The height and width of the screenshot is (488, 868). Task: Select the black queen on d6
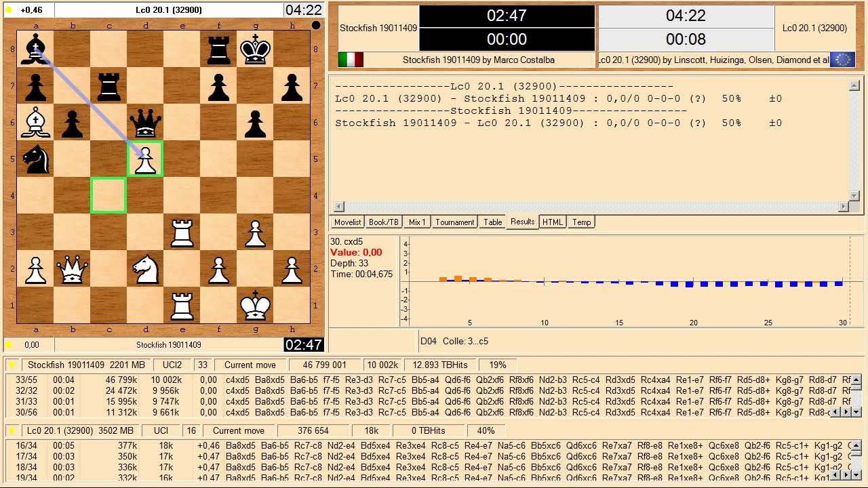click(145, 123)
